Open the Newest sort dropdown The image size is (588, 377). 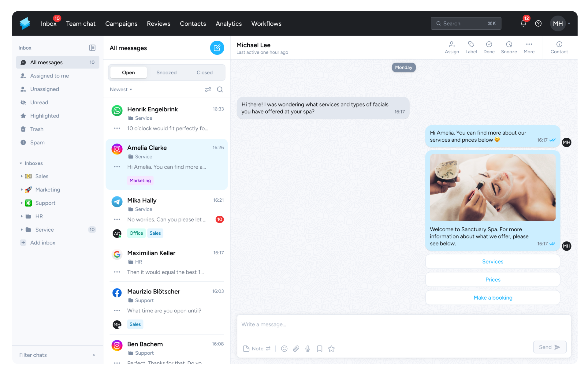click(121, 89)
